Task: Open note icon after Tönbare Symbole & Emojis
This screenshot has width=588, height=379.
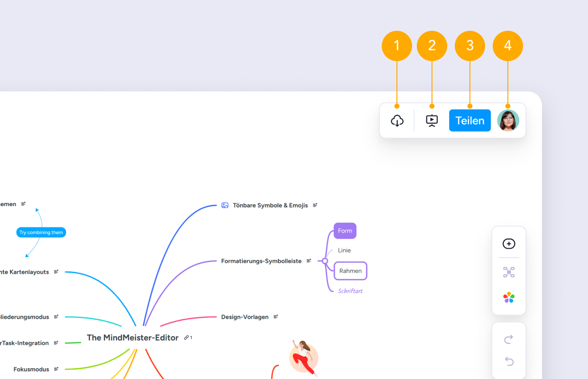Action: [x=315, y=205]
